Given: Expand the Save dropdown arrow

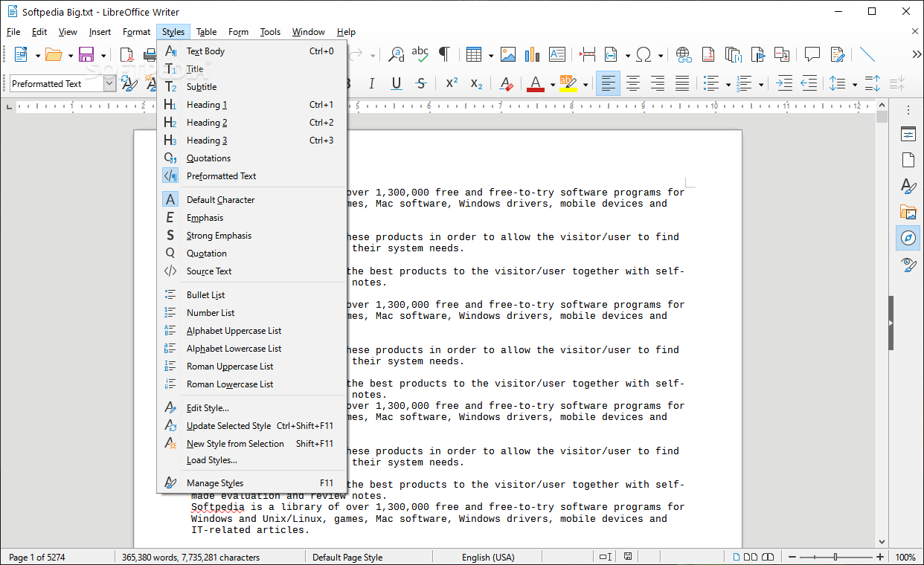Looking at the screenshot, I should [x=103, y=55].
